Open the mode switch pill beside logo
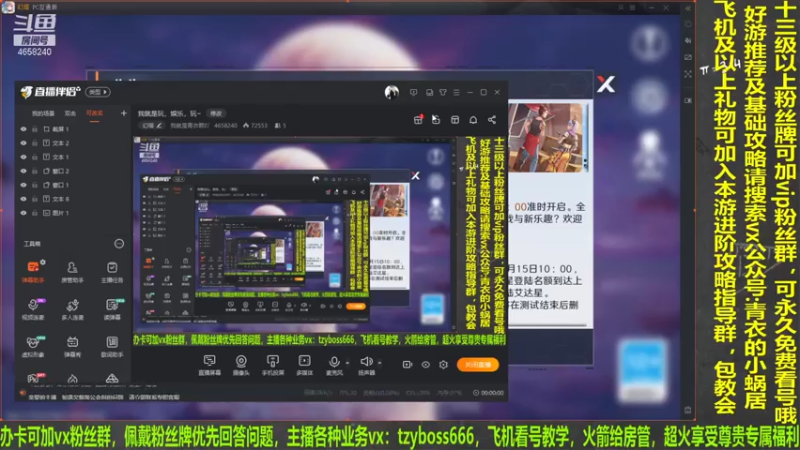The height and width of the screenshot is (450, 800). [x=98, y=92]
